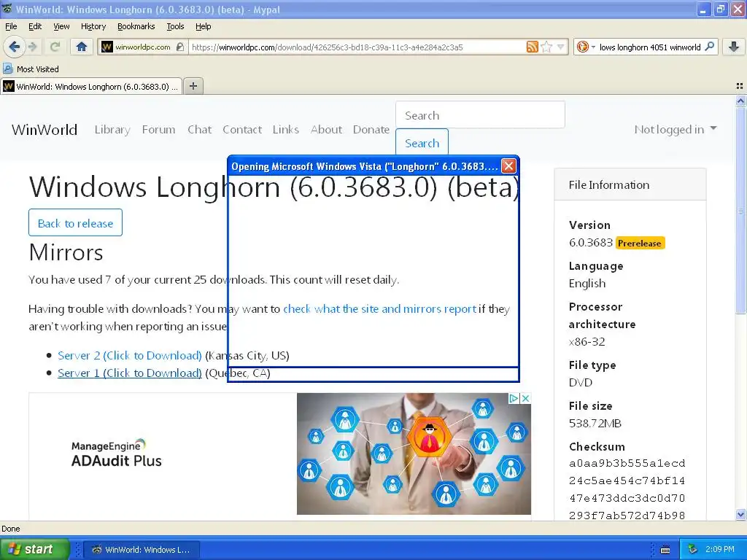
Task: Open the Downloads arrow toolbar button
Action: tap(734, 47)
